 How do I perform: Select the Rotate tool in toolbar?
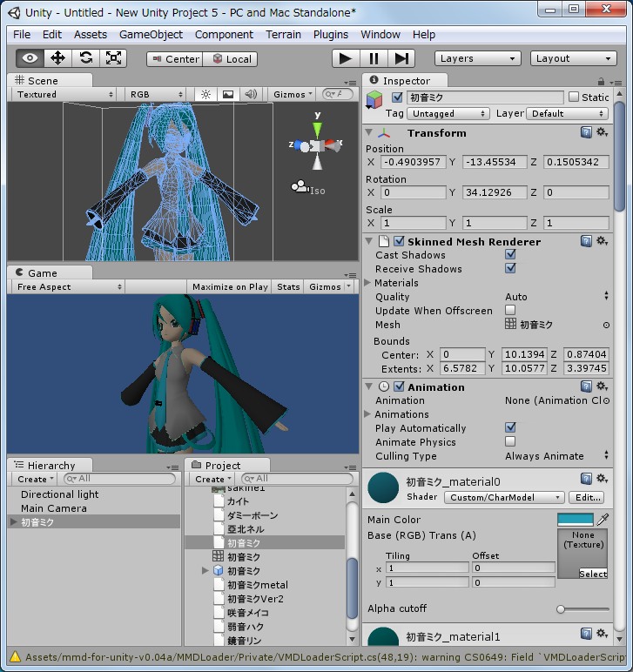click(85, 58)
